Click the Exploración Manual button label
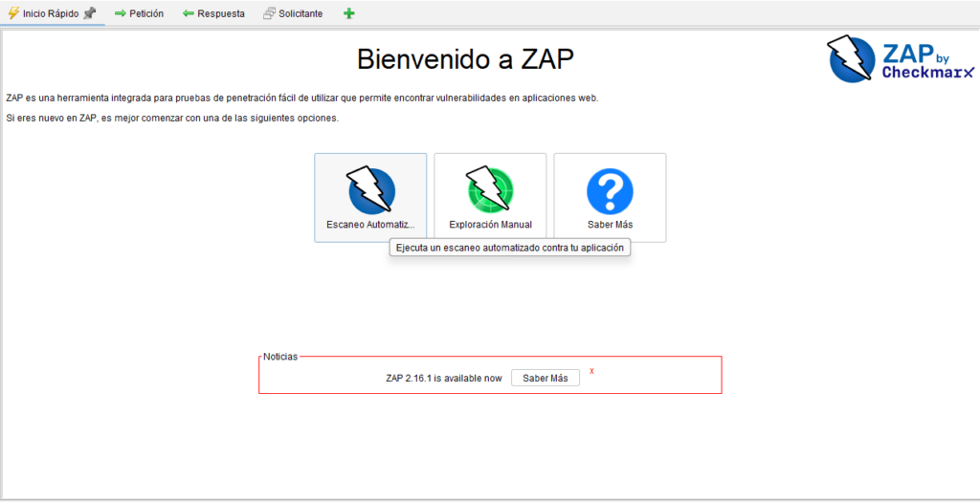 pos(490,226)
